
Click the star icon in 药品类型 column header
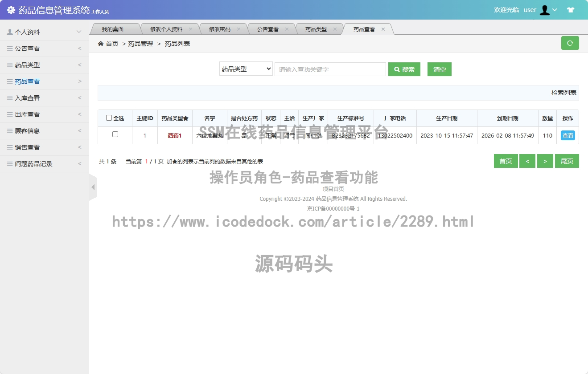click(x=186, y=118)
